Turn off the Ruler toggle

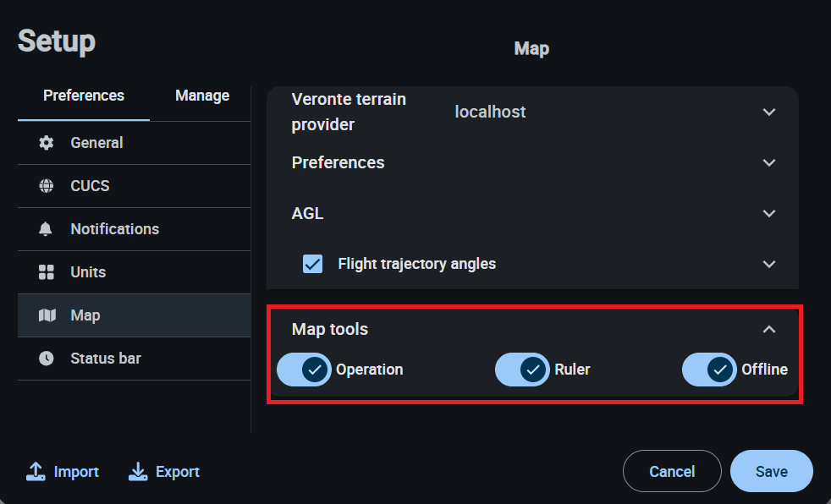coord(522,370)
